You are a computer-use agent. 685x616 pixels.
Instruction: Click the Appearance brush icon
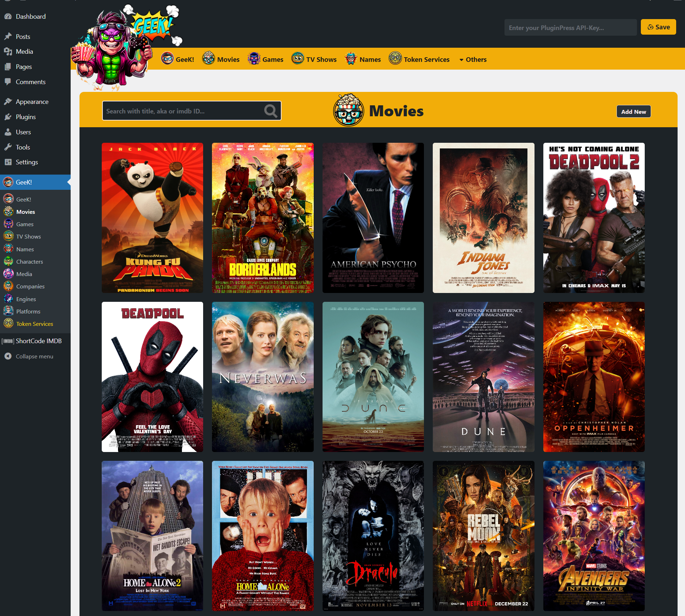click(x=8, y=102)
